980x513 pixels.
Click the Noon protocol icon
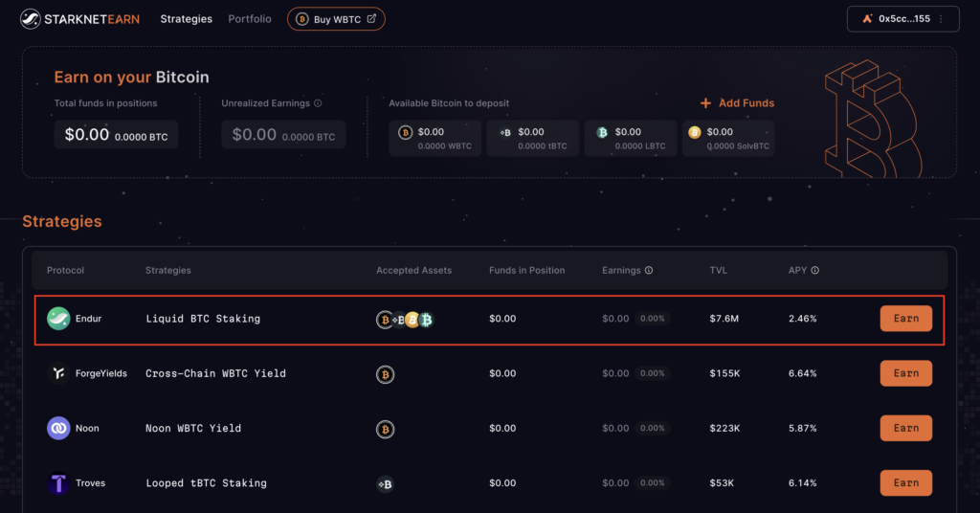58,428
